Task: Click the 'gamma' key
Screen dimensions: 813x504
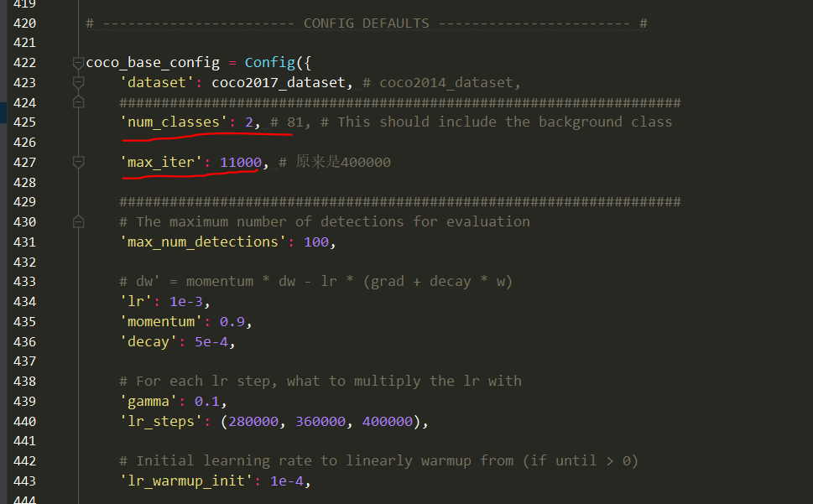Action: (149, 402)
